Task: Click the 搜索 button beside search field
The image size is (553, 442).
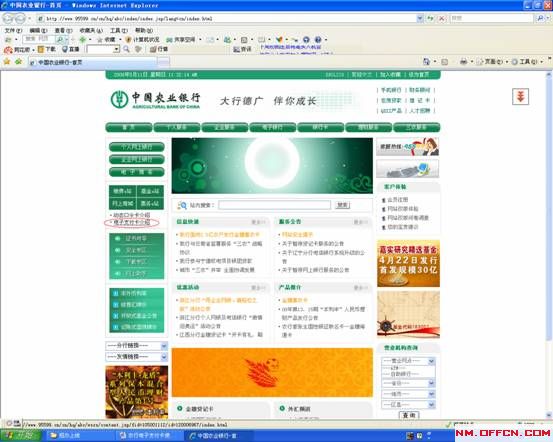Action: (342, 205)
